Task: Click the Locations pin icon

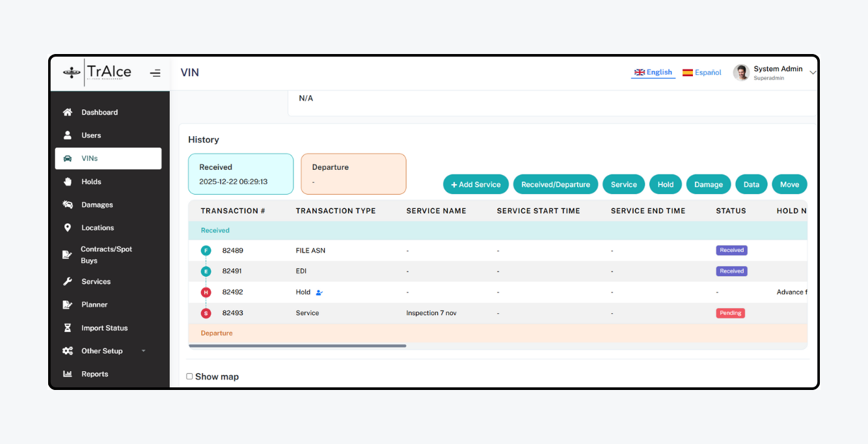Action: click(x=68, y=228)
